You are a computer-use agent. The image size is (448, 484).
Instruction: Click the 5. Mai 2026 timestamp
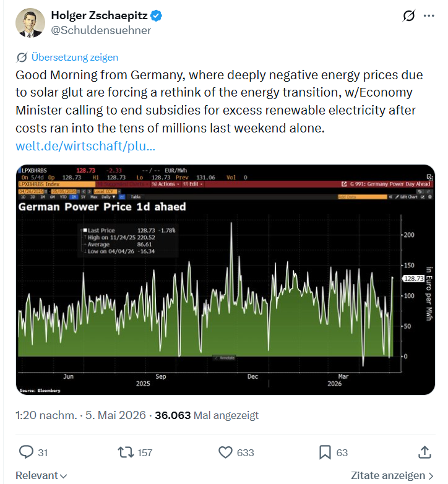coord(115,415)
